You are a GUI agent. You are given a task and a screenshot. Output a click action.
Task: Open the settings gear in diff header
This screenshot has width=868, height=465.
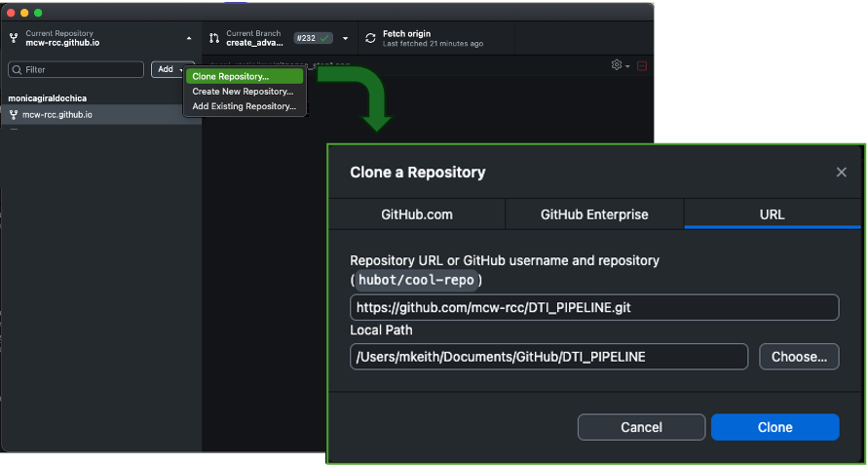617,65
